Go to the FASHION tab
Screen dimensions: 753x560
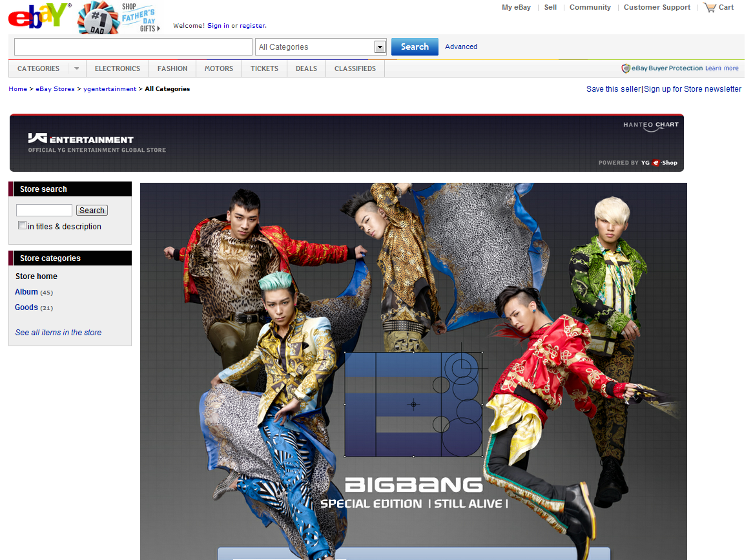(x=172, y=68)
